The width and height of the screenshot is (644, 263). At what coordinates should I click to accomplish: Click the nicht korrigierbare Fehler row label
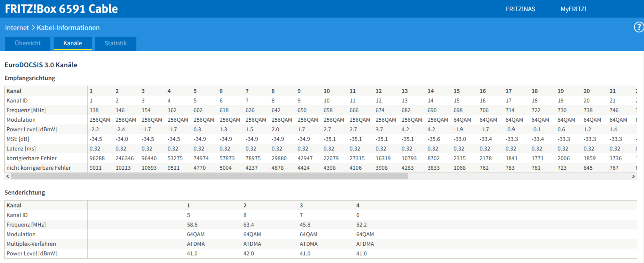point(38,168)
